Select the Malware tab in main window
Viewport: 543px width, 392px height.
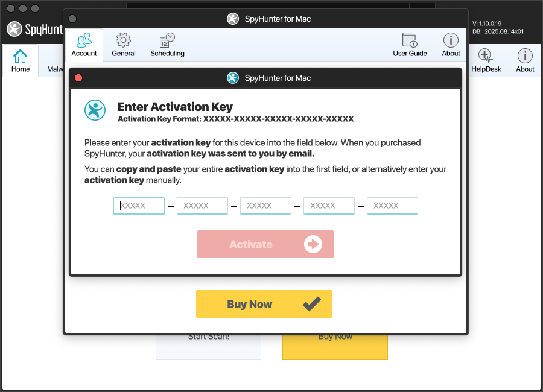(x=55, y=69)
